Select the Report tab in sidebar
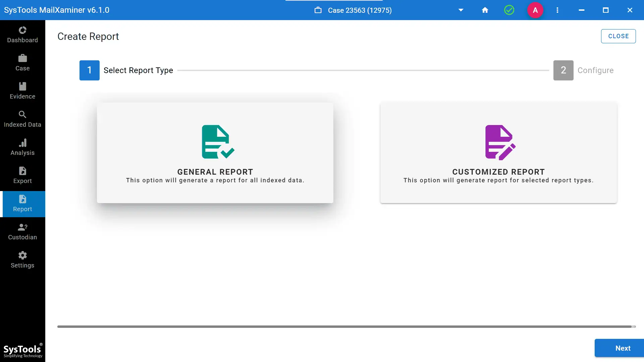This screenshot has height=362, width=644. coord(22,204)
